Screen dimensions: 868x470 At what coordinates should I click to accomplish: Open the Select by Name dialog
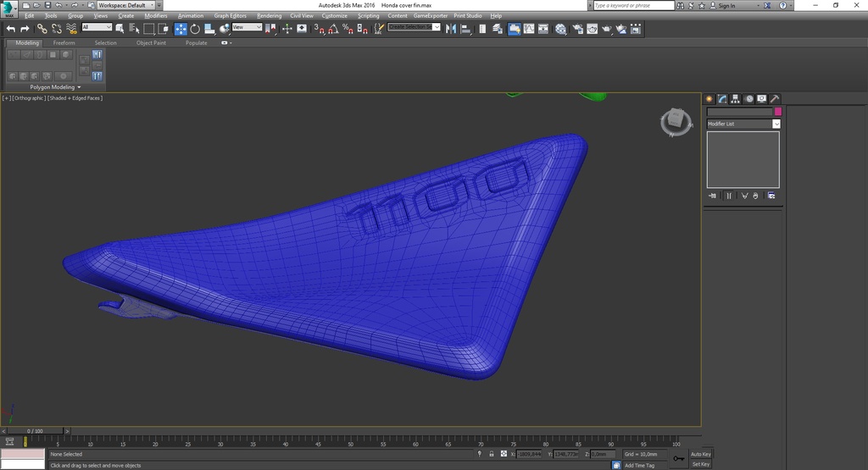pos(134,29)
